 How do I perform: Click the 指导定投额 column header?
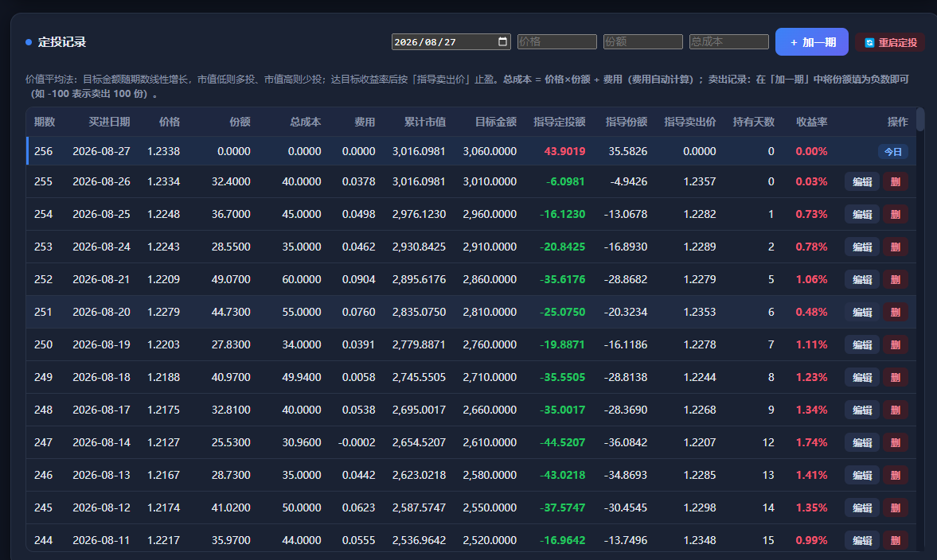click(560, 122)
